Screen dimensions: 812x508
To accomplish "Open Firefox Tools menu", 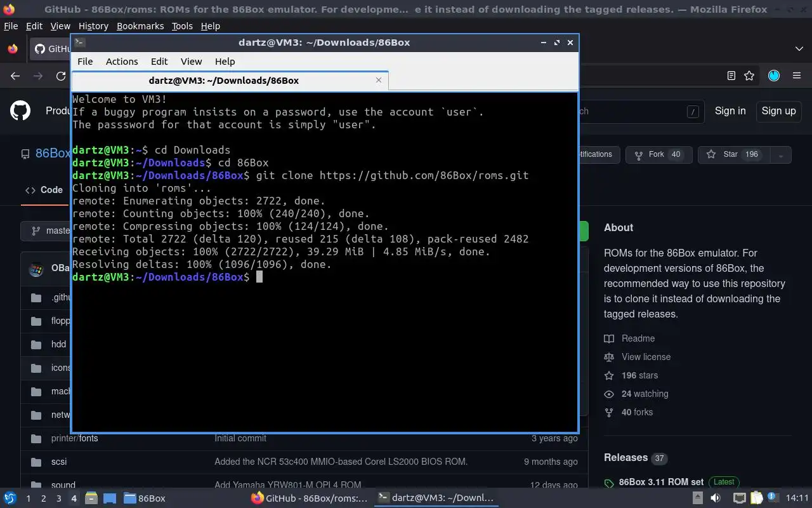I will 182,26.
